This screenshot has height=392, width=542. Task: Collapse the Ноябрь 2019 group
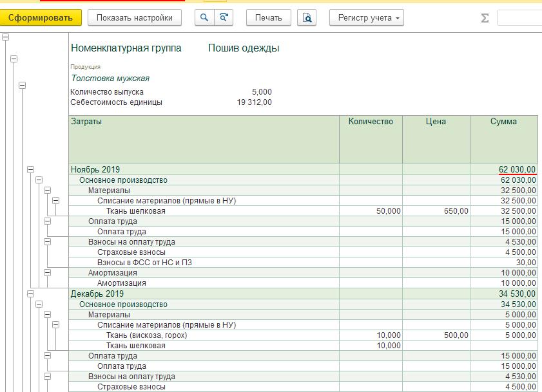pyautogui.click(x=31, y=169)
